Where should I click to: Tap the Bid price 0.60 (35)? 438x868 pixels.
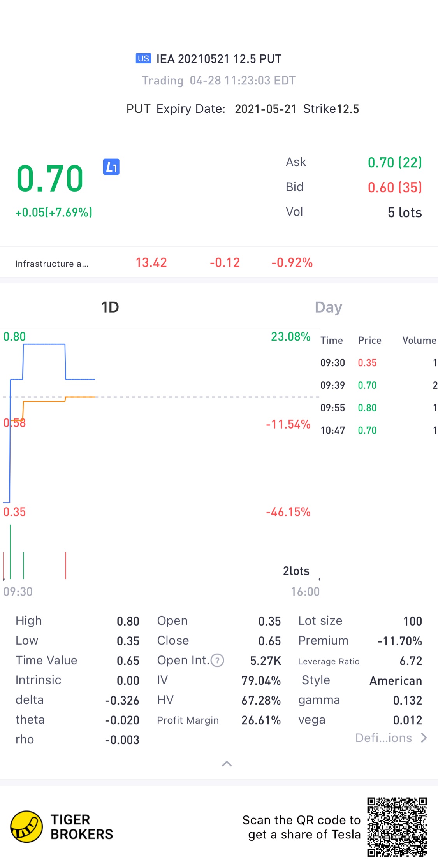(394, 187)
